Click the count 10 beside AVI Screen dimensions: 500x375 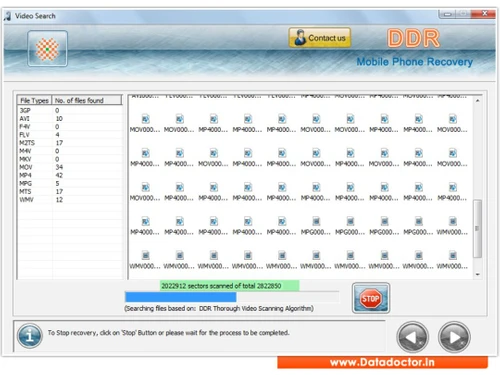click(x=59, y=119)
